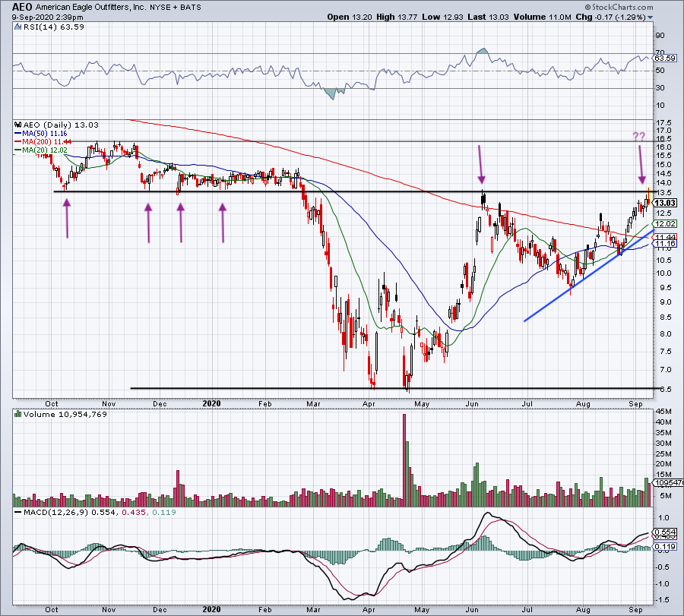Click the 45M volume axis label
The image size is (684, 616).
pyautogui.click(x=665, y=412)
